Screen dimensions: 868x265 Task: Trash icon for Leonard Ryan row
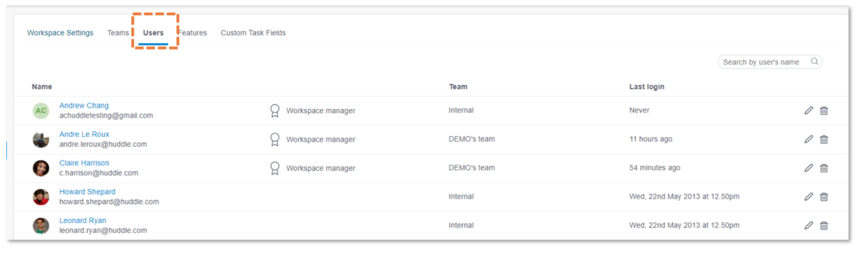click(x=824, y=226)
